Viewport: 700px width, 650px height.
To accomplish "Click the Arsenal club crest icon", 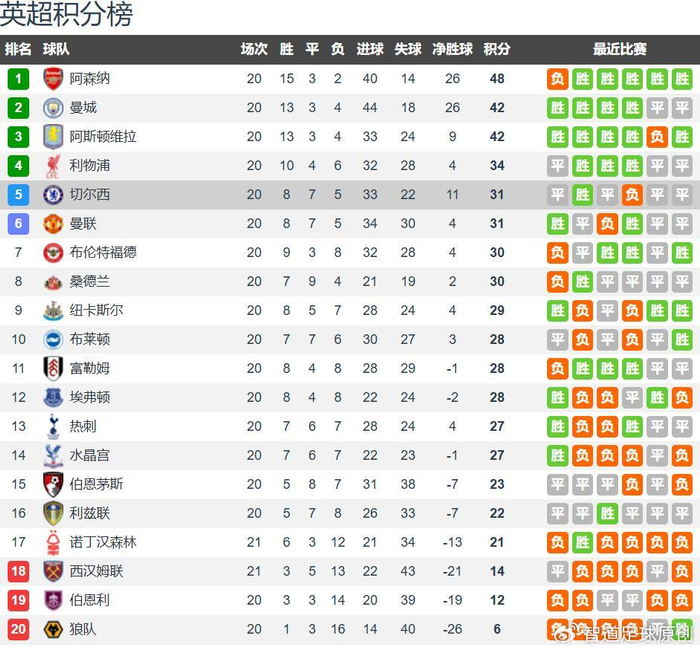I will pos(53,79).
